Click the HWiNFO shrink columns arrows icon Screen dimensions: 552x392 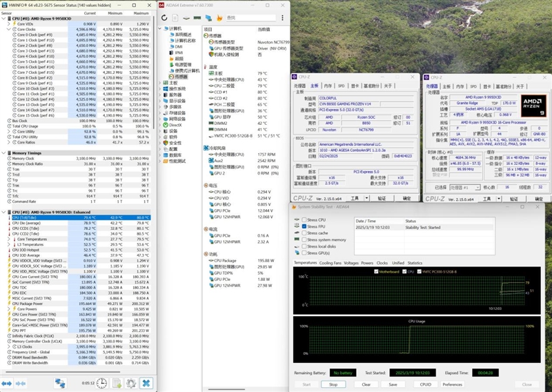click(x=21, y=383)
